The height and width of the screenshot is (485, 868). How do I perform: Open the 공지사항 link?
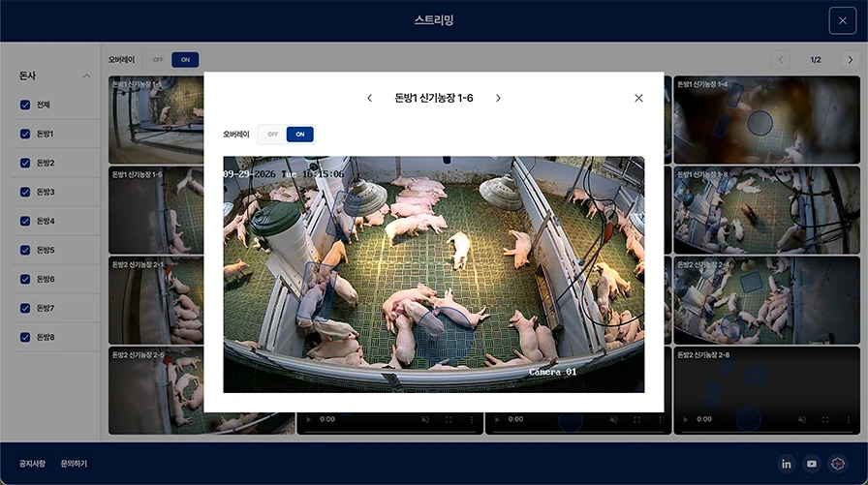click(32, 464)
